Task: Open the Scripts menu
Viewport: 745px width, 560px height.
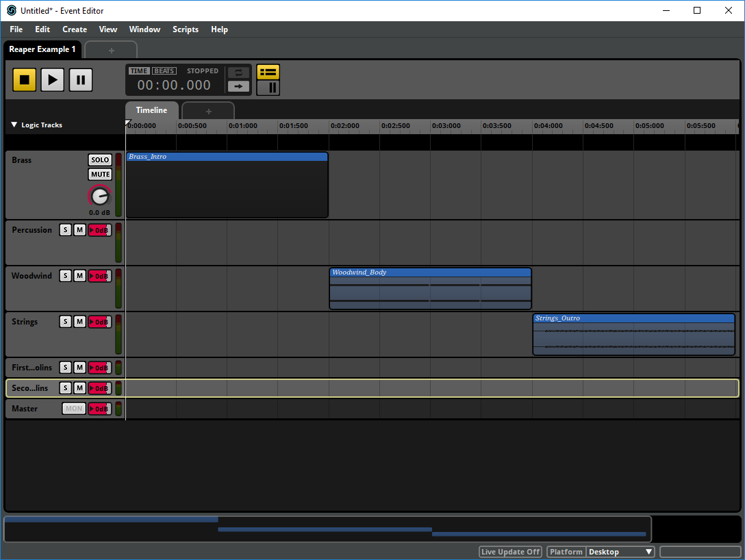Action: (x=185, y=29)
